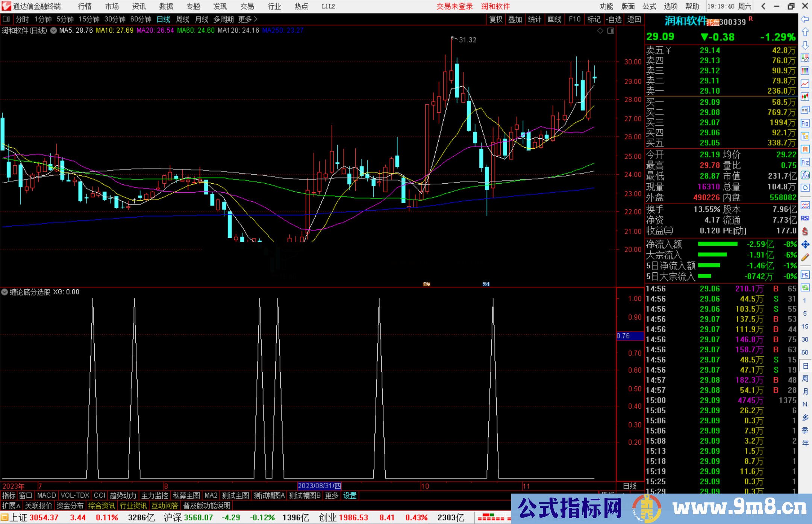
Task: Open the 行情 menu
Action: tap(85, 6)
